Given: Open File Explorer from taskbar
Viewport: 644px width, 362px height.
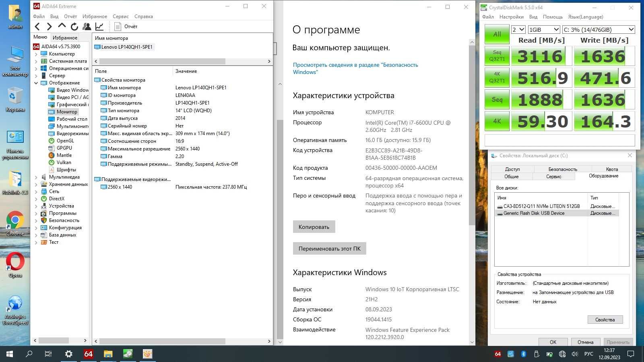Looking at the screenshot, I should [x=108, y=354].
